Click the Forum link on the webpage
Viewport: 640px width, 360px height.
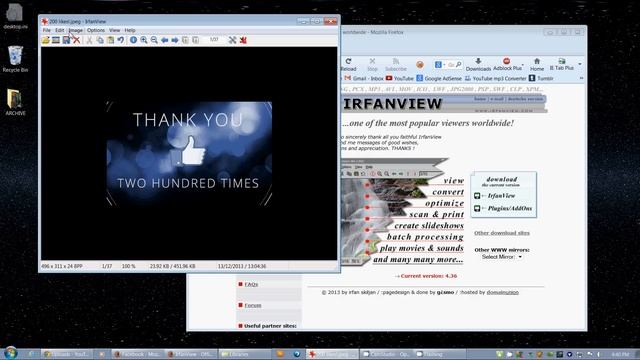tap(253, 305)
